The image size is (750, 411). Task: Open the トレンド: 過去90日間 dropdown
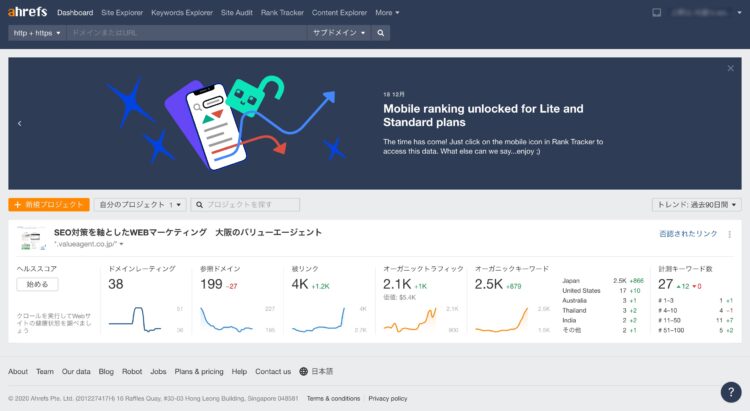tap(696, 205)
